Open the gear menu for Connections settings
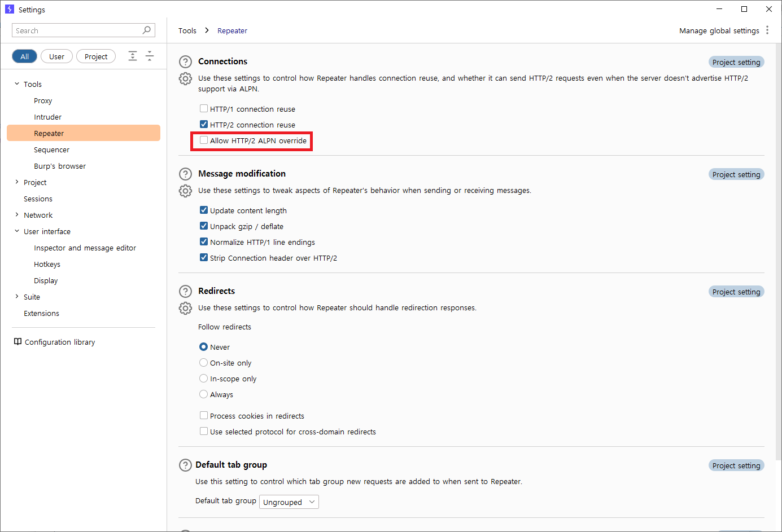Viewport: 782px width, 532px height. 185,78
